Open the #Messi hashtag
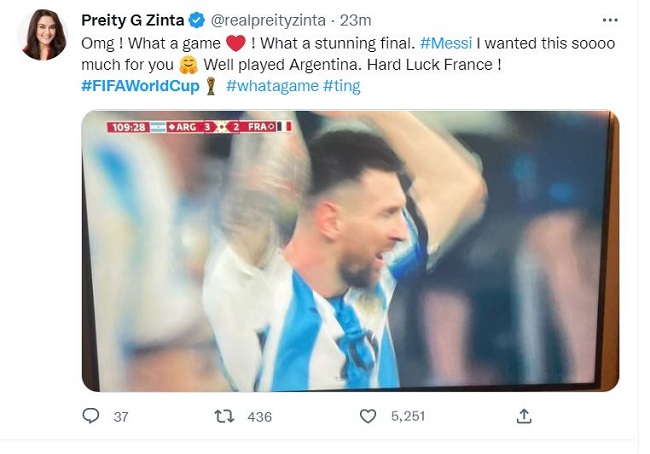Viewport: 650px width, 454px height. click(446, 42)
